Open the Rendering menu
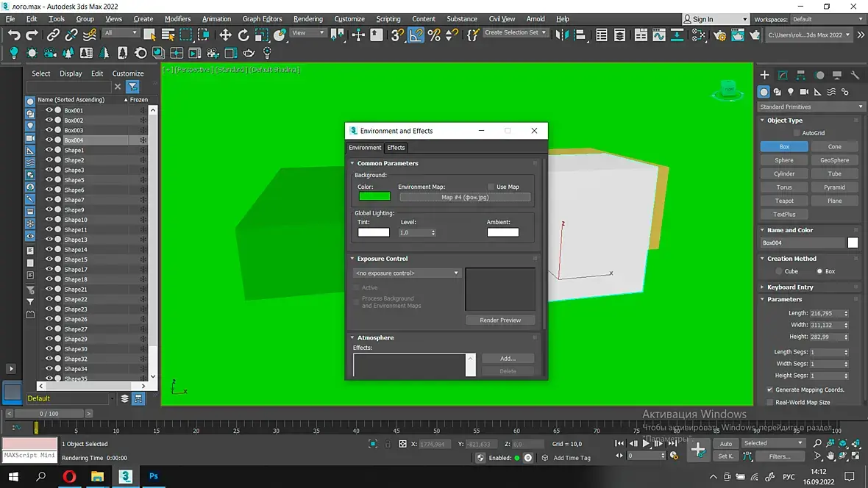Screen dimensions: 868x488 click(307, 19)
